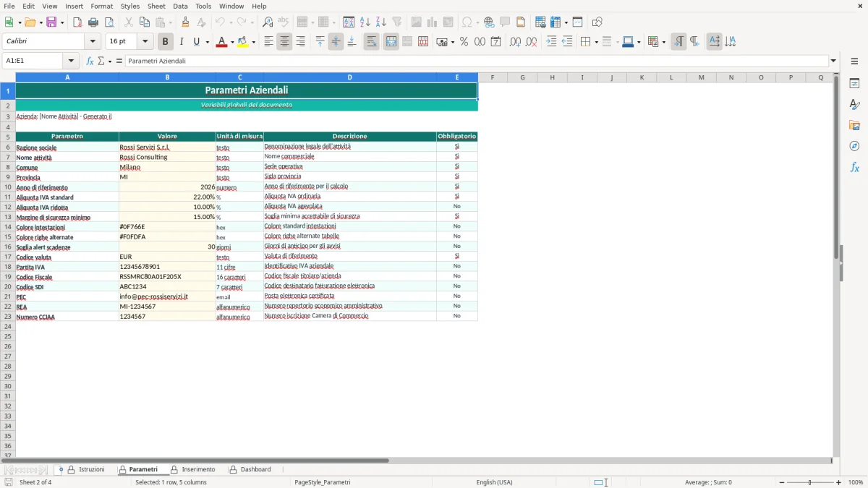This screenshot has width=868, height=488.
Task: Toggle Italic formatting
Action: tap(182, 42)
